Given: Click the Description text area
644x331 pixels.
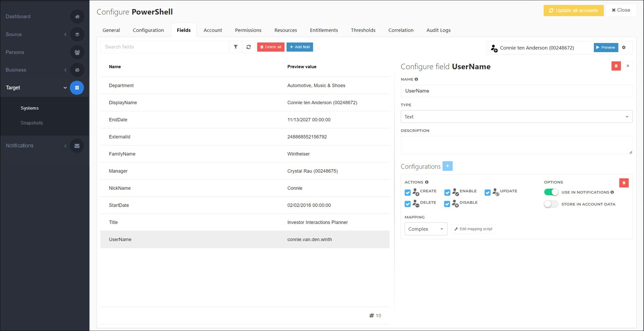Looking at the screenshot, I should point(517,145).
